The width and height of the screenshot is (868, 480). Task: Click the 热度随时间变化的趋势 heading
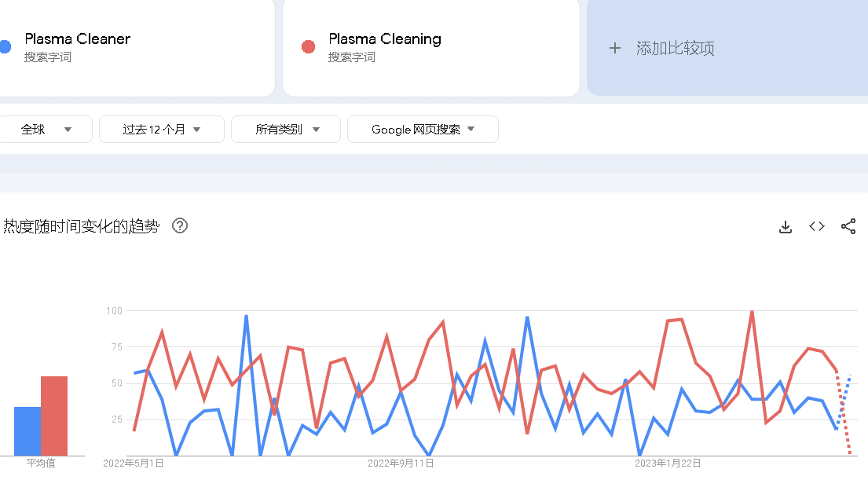(x=82, y=226)
